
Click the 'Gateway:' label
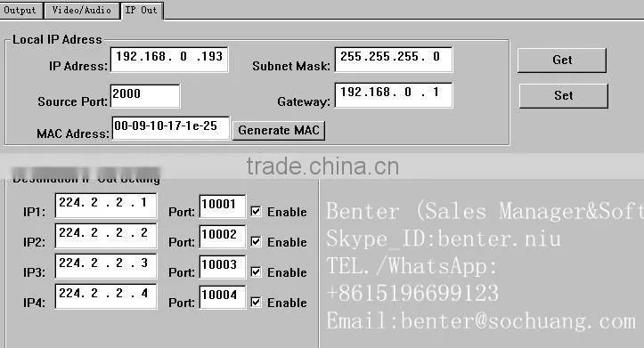point(304,101)
